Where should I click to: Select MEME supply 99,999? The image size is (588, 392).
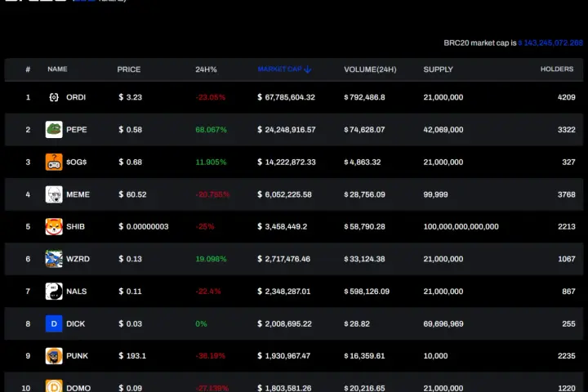435,194
